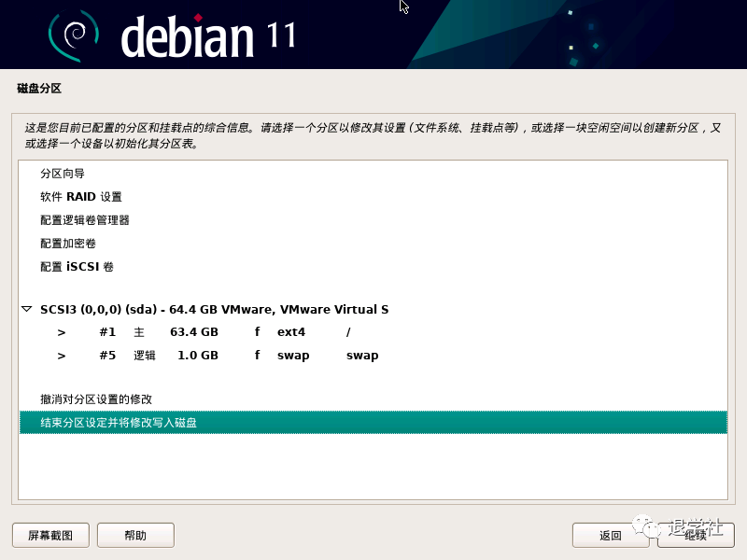Open the 帮助 button

(x=135, y=535)
